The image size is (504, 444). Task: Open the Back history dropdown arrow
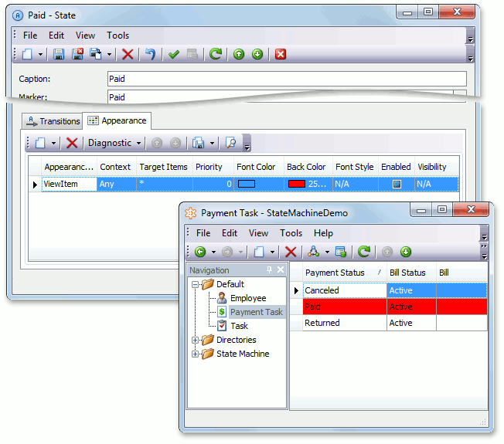point(213,252)
